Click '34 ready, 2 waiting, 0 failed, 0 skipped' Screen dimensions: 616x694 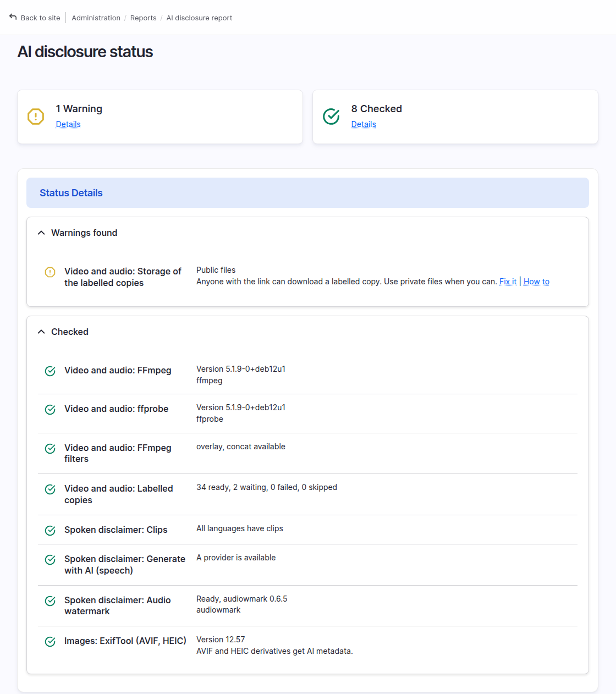point(267,487)
